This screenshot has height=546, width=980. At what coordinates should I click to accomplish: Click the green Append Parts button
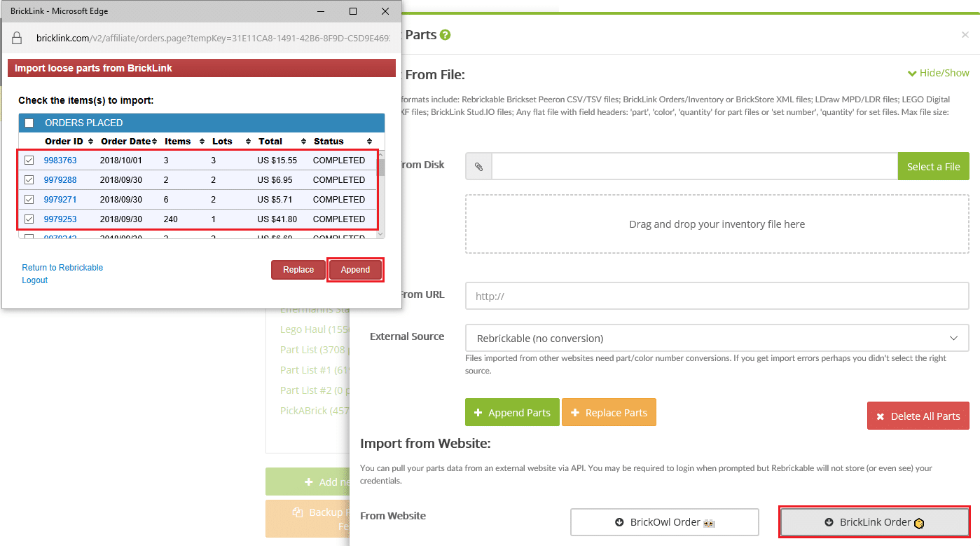pyautogui.click(x=512, y=413)
